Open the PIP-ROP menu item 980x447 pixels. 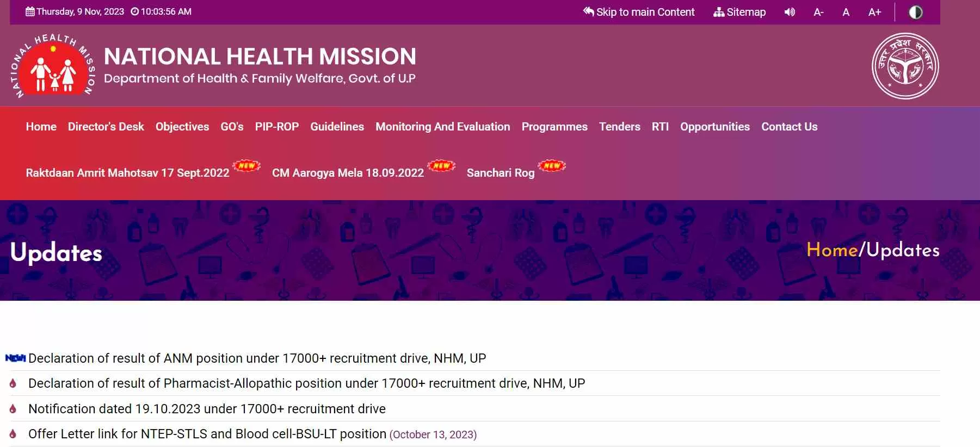point(277,127)
